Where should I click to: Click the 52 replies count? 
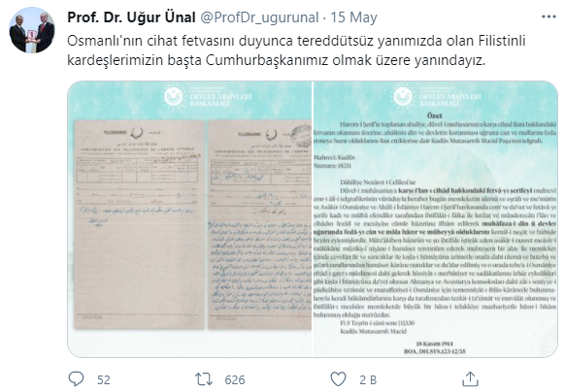[x=104, y=379]
